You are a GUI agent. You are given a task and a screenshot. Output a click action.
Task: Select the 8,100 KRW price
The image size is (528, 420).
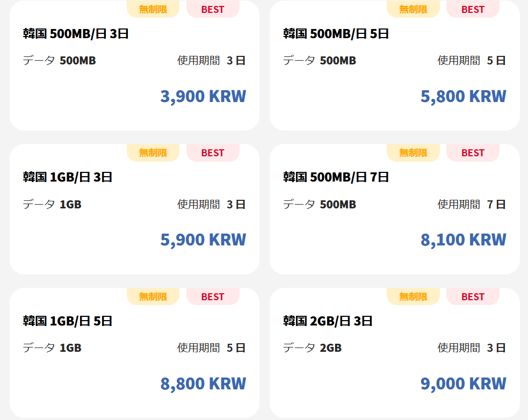pyautogui.click(x=463, y=240)
